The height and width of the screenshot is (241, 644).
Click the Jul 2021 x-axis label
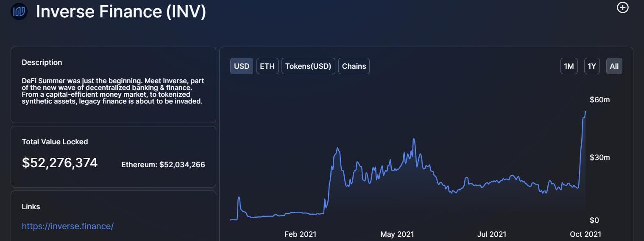(x=491, y=234)
